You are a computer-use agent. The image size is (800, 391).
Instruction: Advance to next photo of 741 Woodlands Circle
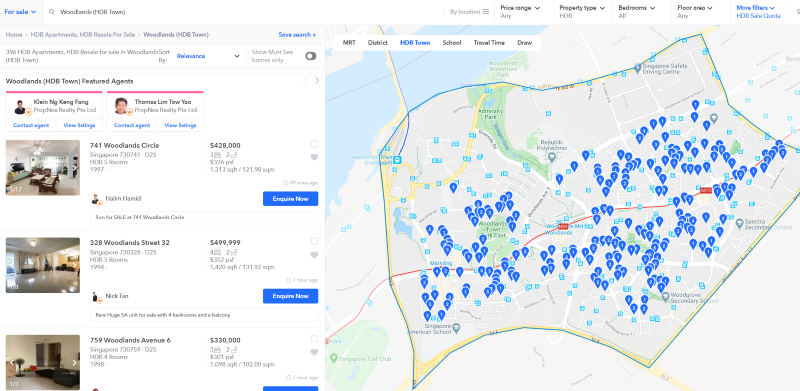click(74, 167)
